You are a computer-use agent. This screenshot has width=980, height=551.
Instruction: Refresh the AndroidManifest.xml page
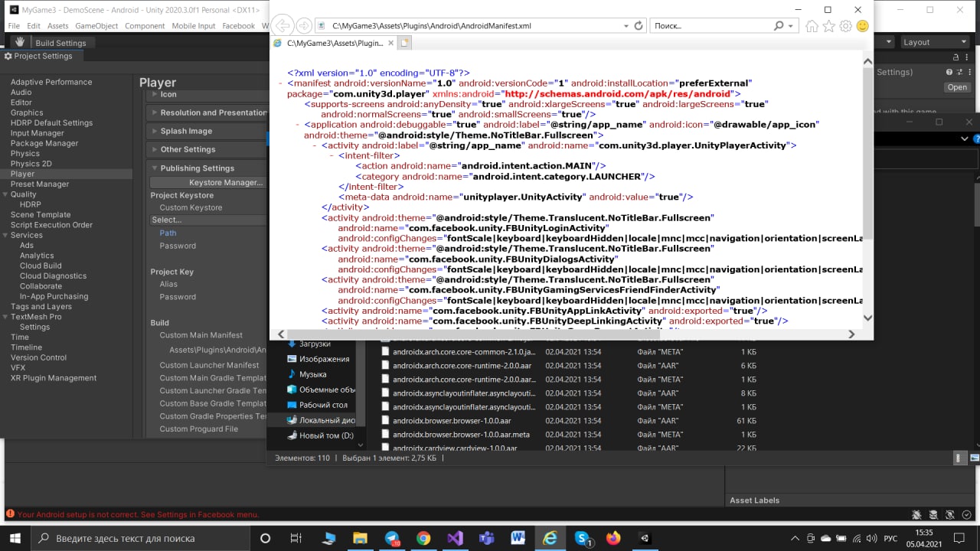tap(639, 26)
